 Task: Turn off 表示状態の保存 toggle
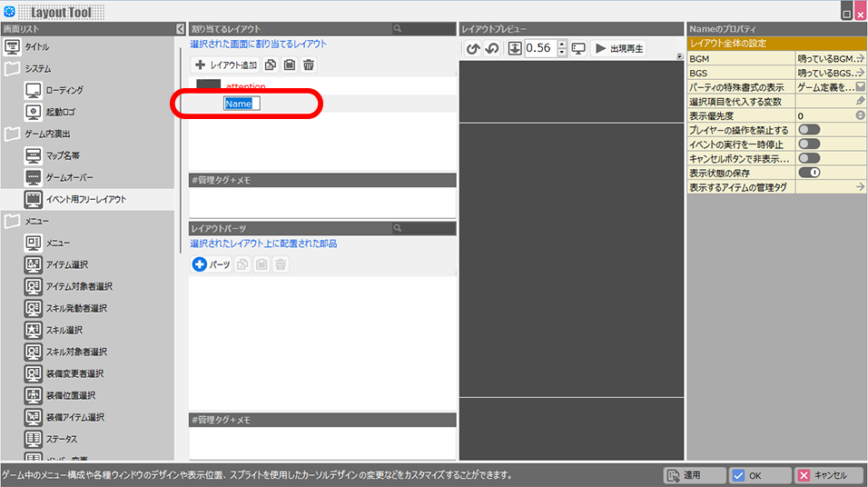pos(808,172)
